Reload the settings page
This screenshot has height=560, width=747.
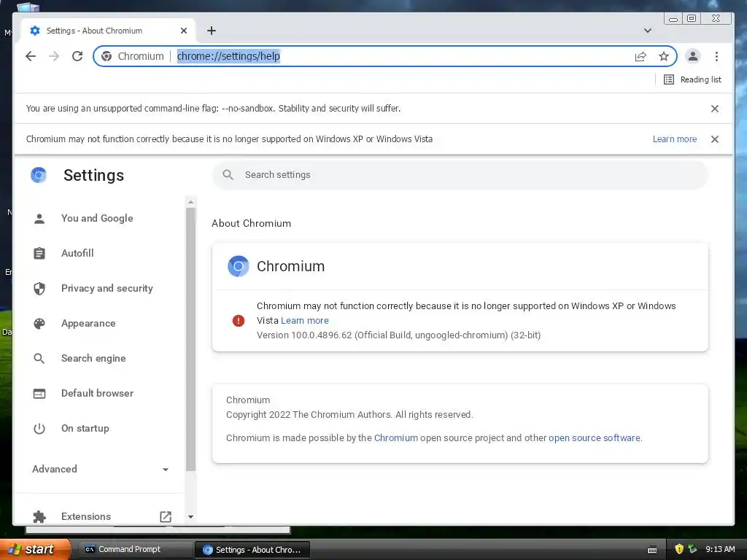point(77,56)
